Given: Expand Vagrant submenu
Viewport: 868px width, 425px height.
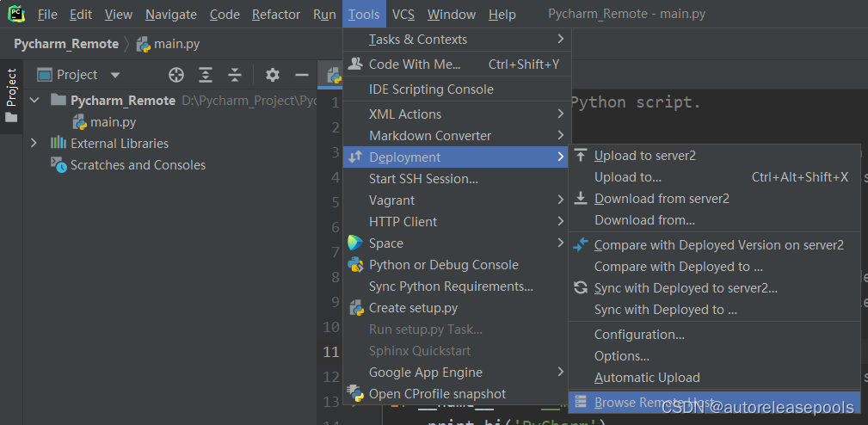Looking at the screenshot, I should [560, 200].
